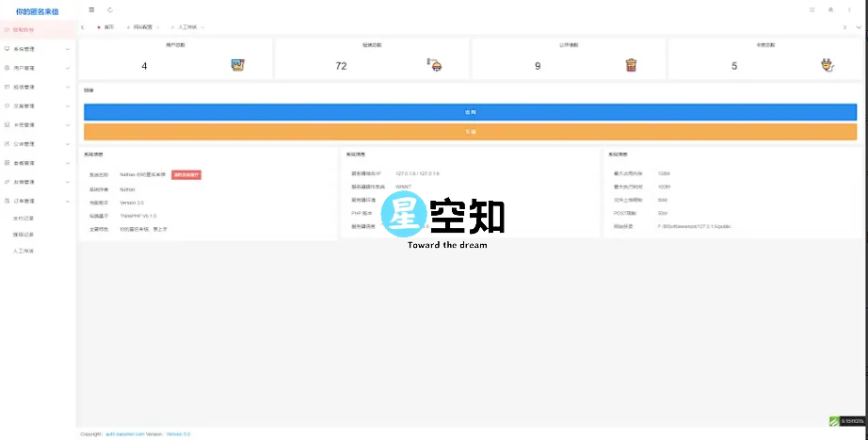
Task: Close the middle tab using its x
Action: 158,27
